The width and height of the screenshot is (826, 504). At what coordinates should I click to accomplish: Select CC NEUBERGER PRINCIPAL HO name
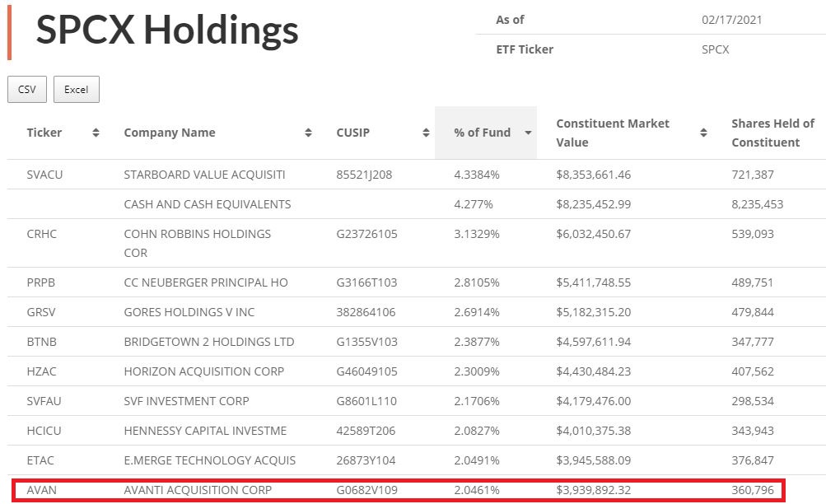point(206,282)
